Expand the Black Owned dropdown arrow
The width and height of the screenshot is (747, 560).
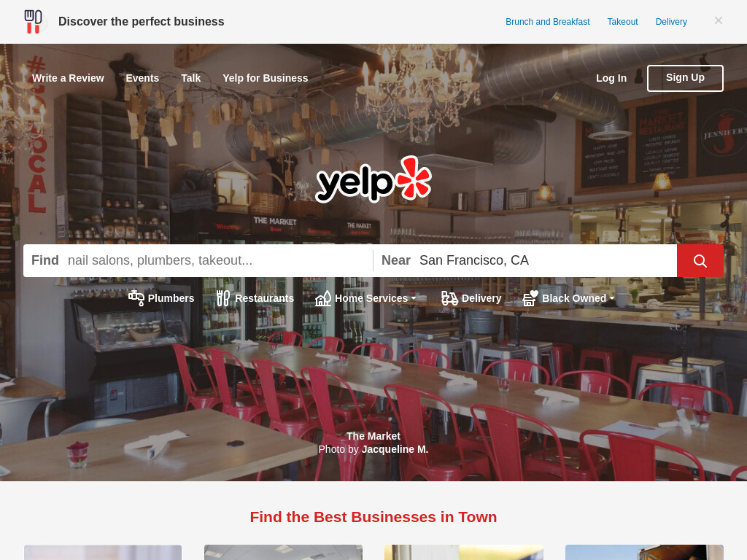pyautogui.click(x=612, y=298)
